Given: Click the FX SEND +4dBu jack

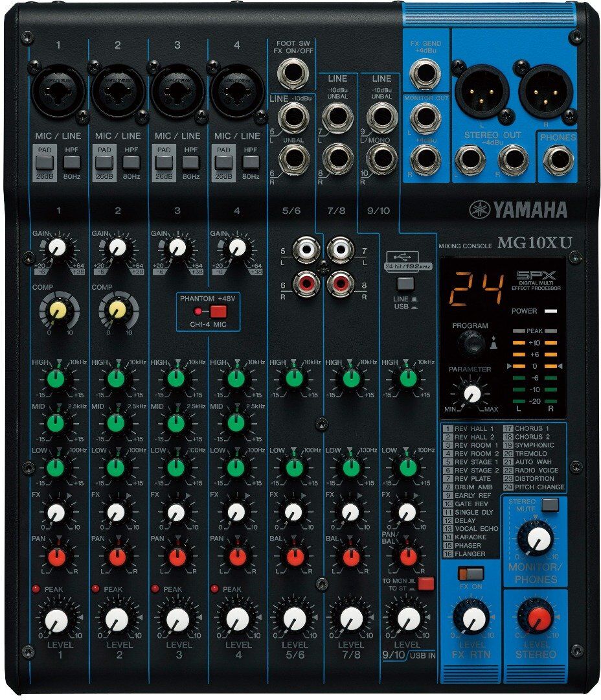Looking at the screenshot, I should [x=425, y=74].
